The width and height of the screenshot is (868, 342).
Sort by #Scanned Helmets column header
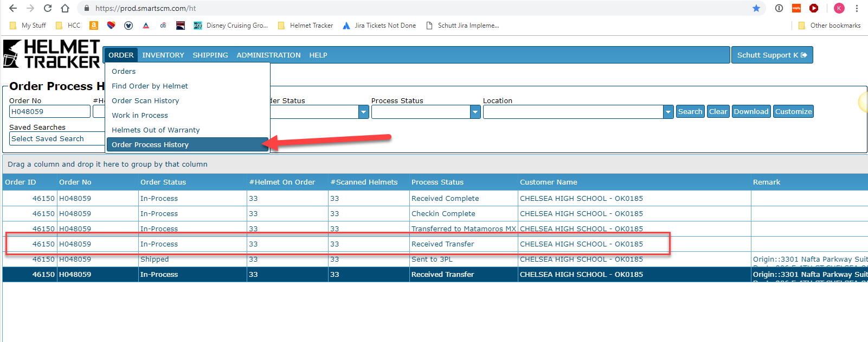[369, 182]
